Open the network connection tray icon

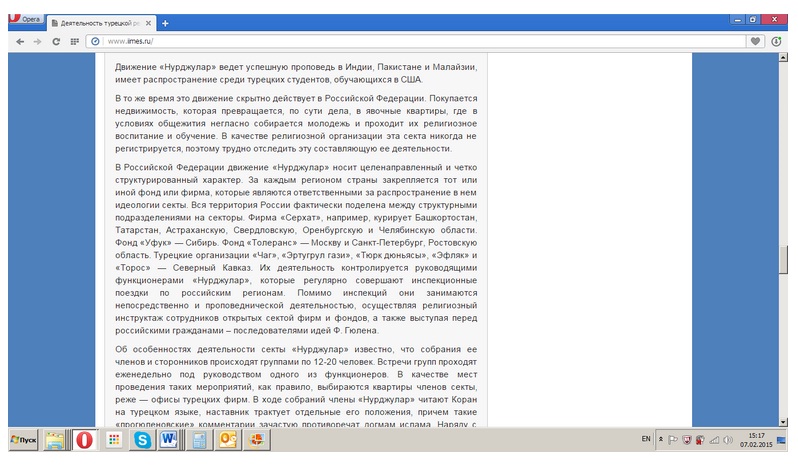pyautogui.click(x=715, y=440)
